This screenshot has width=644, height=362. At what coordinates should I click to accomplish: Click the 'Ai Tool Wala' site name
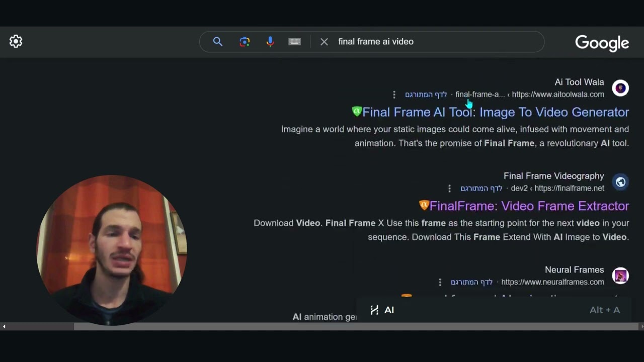pyautogui.click(x=579, y=82)
